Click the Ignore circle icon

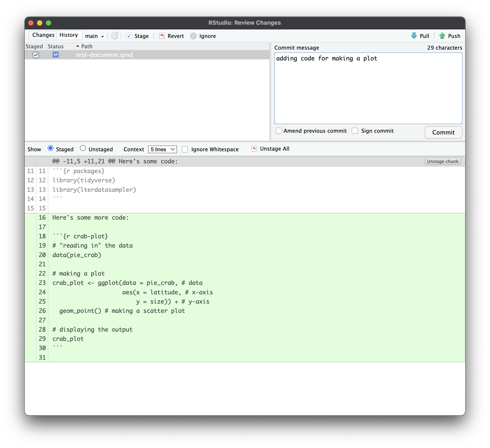[193, 36]
